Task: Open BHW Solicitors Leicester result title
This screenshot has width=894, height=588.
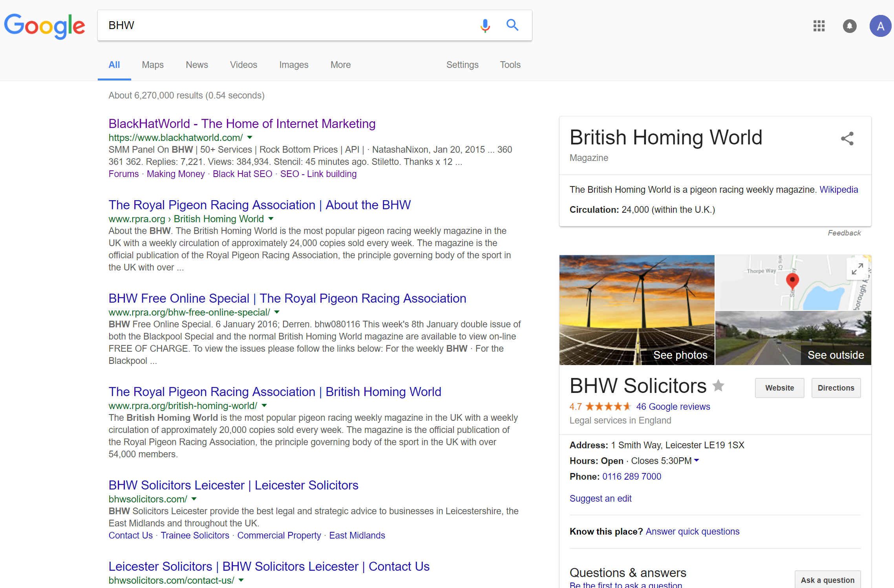Action: click(x=233, y=485)
